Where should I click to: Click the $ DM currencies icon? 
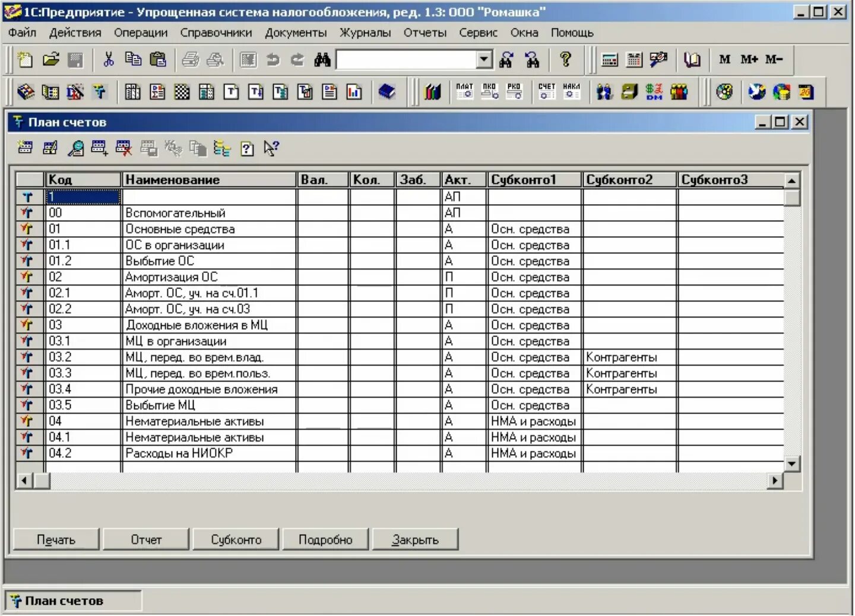point(654,91)
